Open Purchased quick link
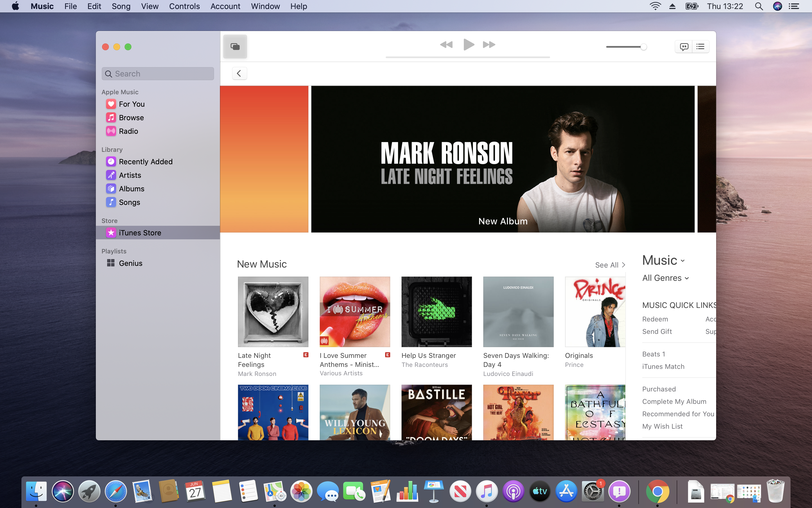The height and width of the screenshot is (508, 812). [659, 389]
